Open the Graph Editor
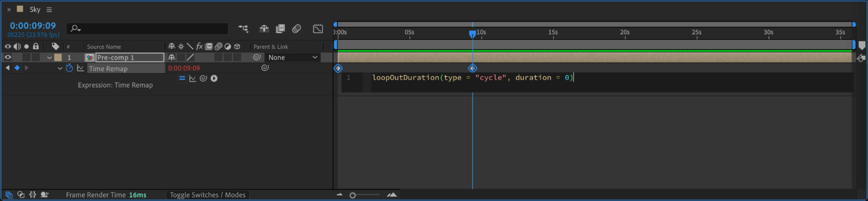The width and height of the screenshot is (868, 201). pyautogui.click(x=318, y=29)
